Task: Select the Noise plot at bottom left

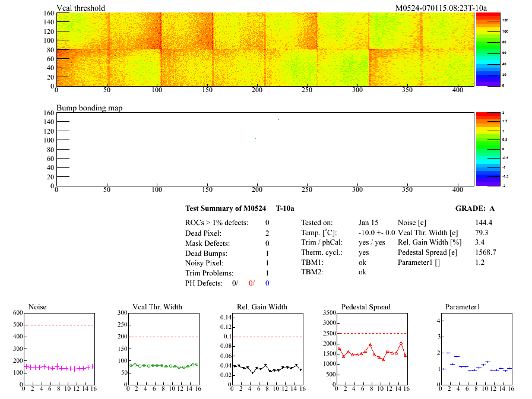Action: click(59, 349)
